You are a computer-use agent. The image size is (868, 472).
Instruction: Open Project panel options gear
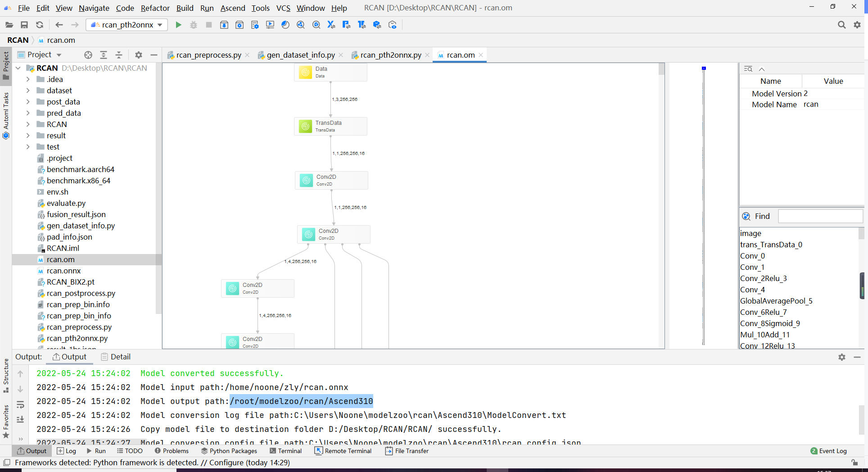tap(139, 55)
